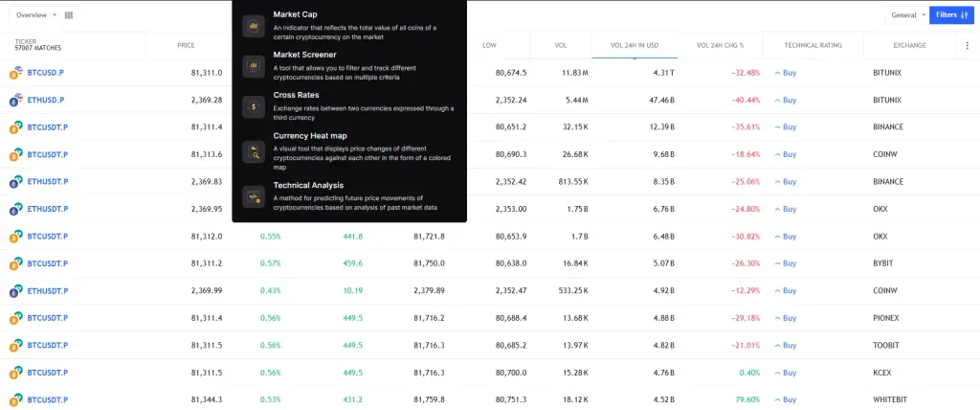Click the 0.40% volume change value

(x=749, y=373)
